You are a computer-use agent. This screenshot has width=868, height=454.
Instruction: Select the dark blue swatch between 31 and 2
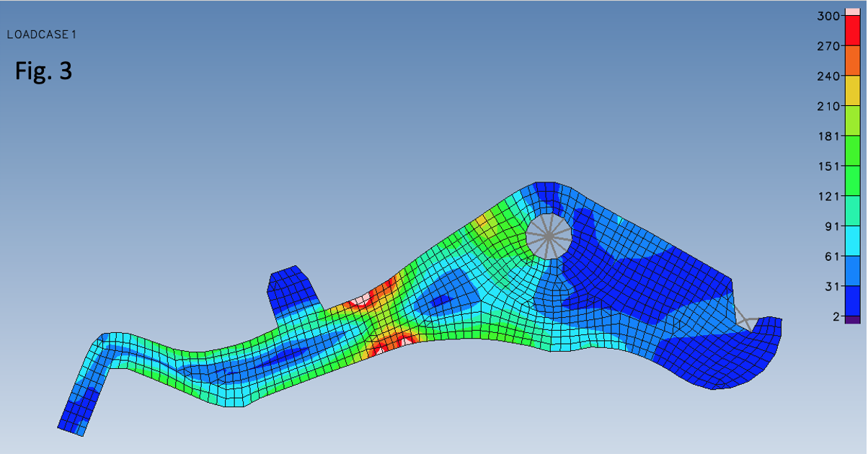coord(852,301)
